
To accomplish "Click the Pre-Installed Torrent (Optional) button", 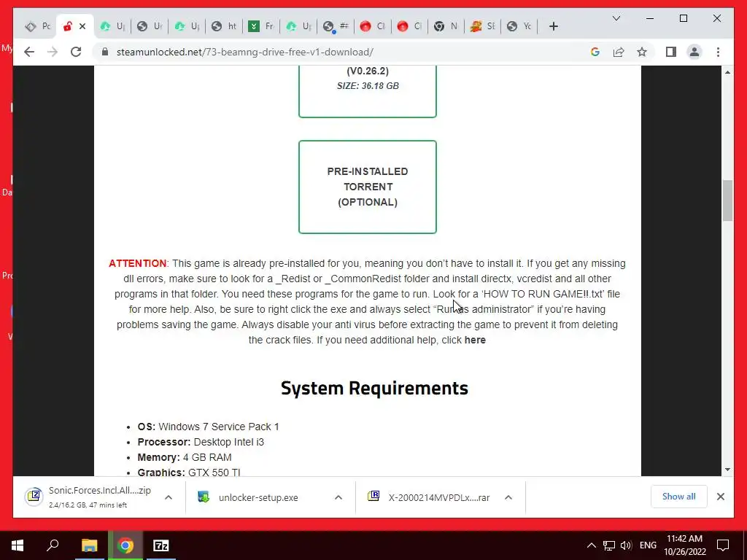I will 368,187.
